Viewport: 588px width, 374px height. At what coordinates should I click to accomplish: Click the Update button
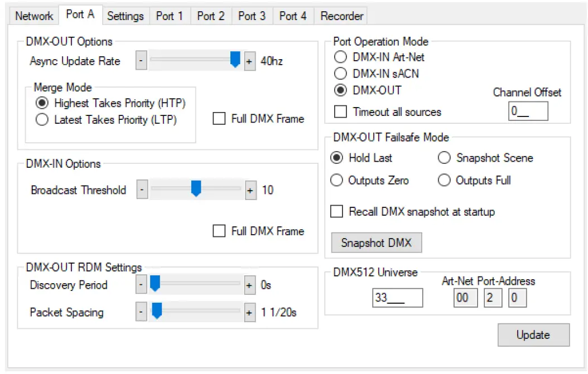533,335
